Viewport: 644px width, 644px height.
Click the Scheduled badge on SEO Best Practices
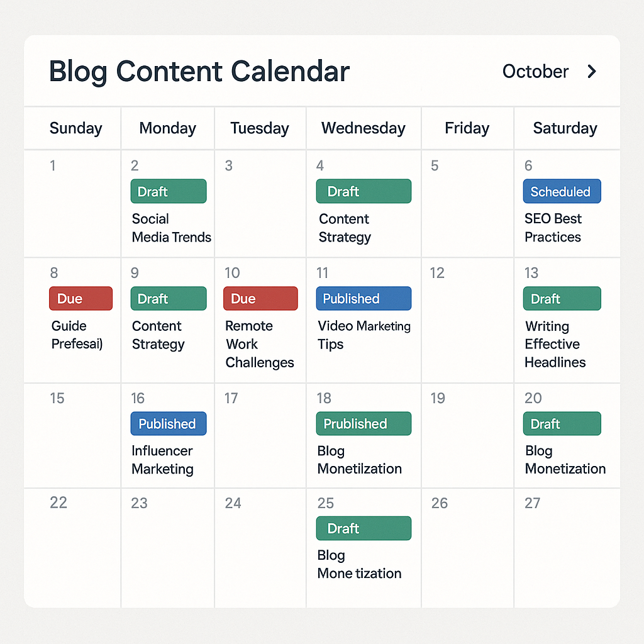(562, 191)
